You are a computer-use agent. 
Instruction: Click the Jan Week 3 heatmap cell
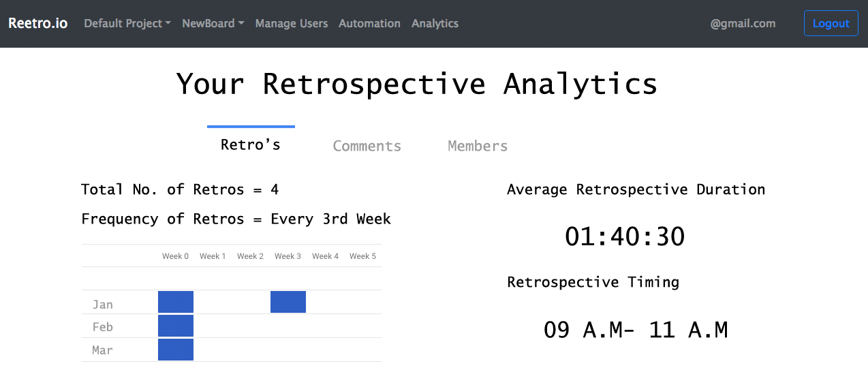(288, 302)
